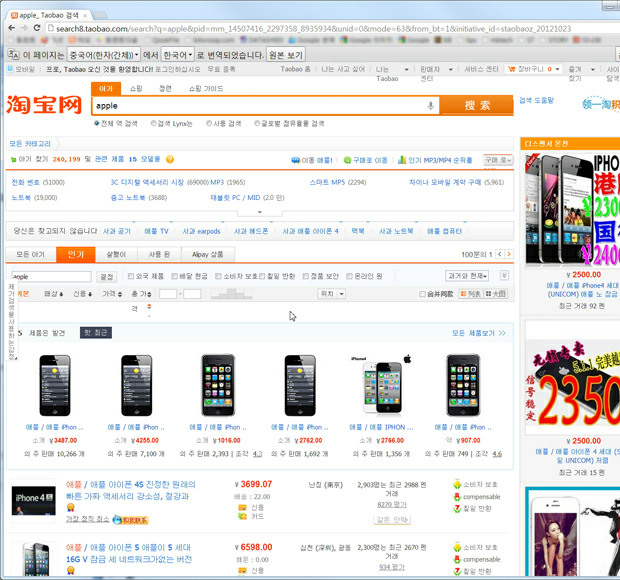Screen dimensions: 620x580
Task: Select the 쇼핑 가이드 search tab
Action: point(206,89)
